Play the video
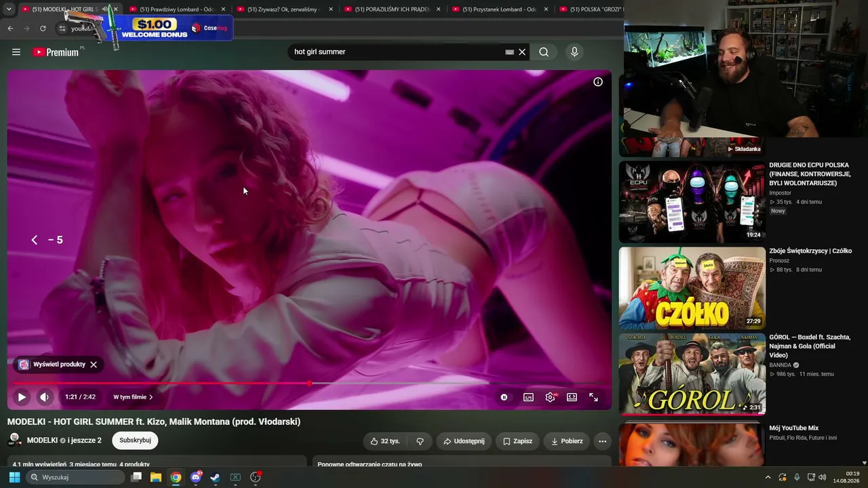Viewport: 868px width, 488px height. [x=22, y=397]
